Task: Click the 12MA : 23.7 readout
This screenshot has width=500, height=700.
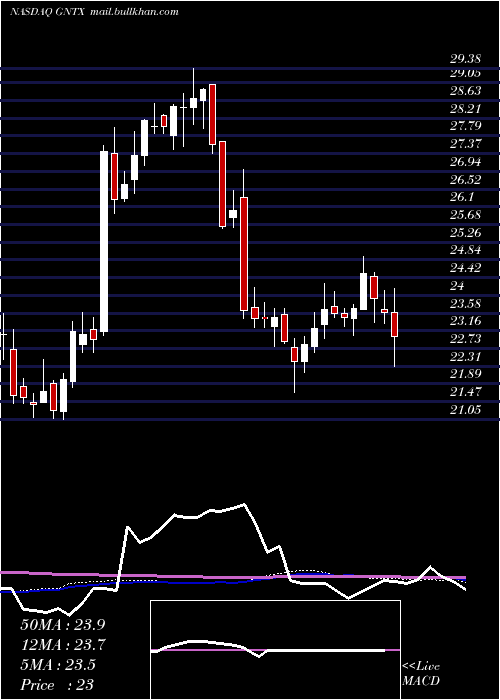Action: [63, 644]
